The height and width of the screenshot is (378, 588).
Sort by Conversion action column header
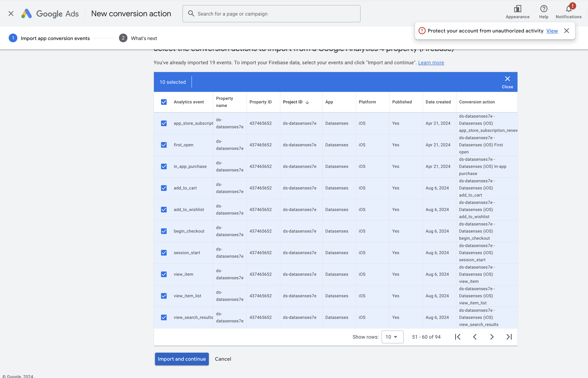(x=477, y=102)
